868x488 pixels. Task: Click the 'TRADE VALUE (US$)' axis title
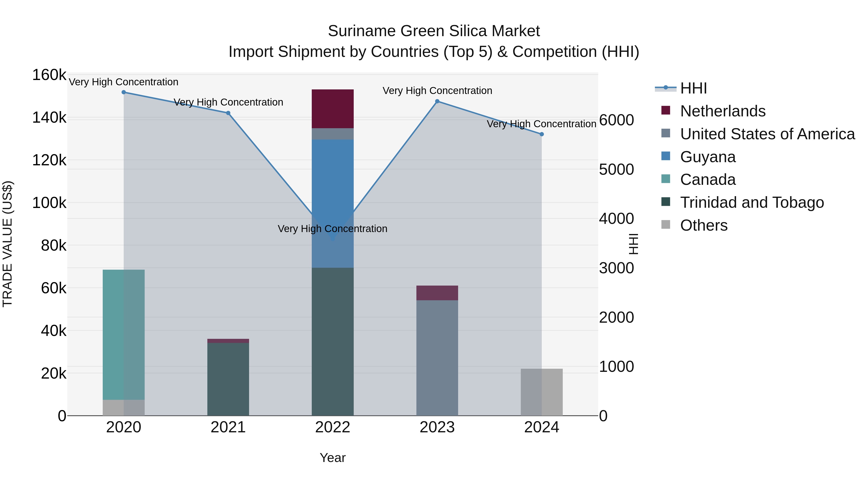pos(7,244)
